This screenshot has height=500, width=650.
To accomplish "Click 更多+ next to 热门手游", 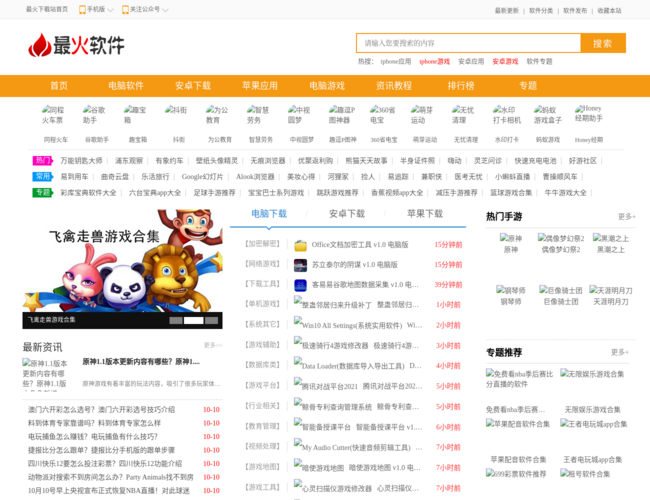I will [x=626, y=216].
